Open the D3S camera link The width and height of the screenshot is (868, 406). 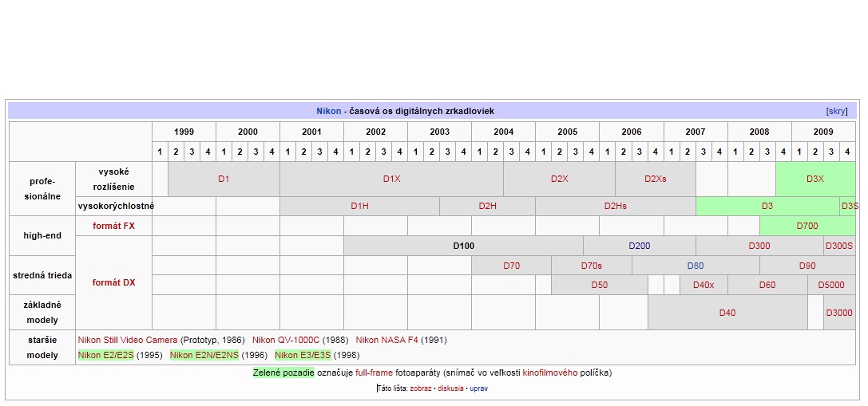tap(850, 207)
